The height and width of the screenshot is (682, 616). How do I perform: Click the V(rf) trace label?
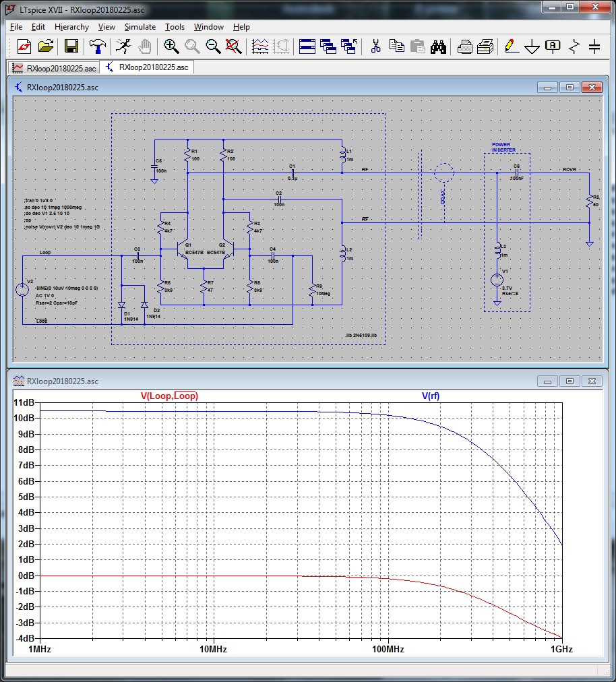[431, 396]
